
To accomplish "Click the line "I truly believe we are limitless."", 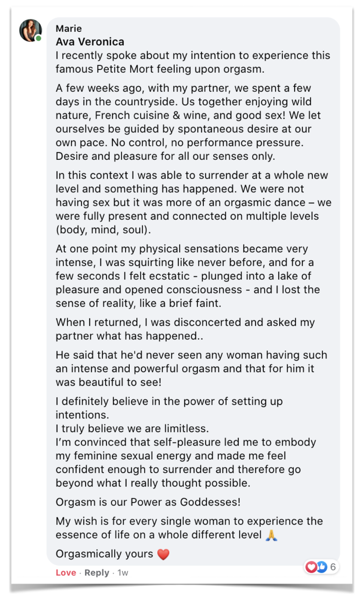I will 132,429.
